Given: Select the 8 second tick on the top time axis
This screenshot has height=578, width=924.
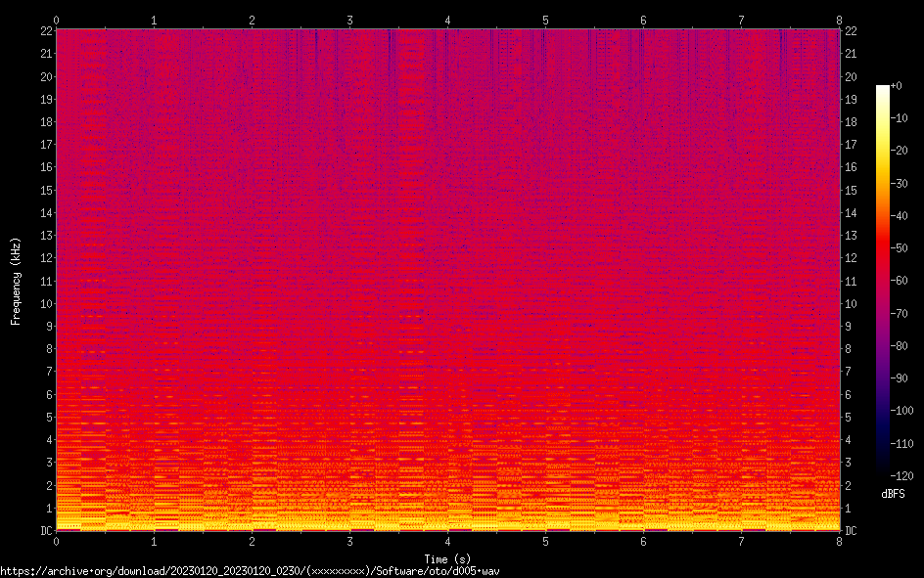Looking at the screenshot, I should click(839, 19).
